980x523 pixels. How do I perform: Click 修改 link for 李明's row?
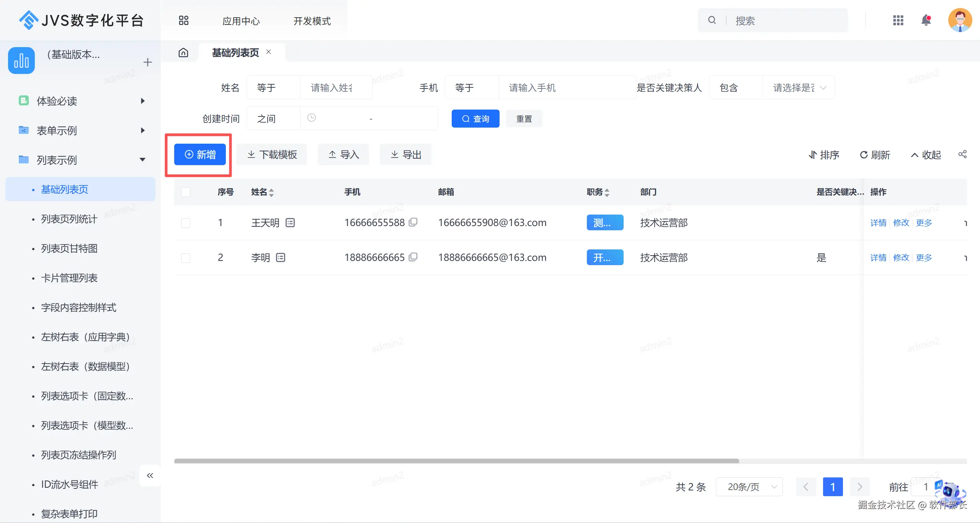[901, 258]
